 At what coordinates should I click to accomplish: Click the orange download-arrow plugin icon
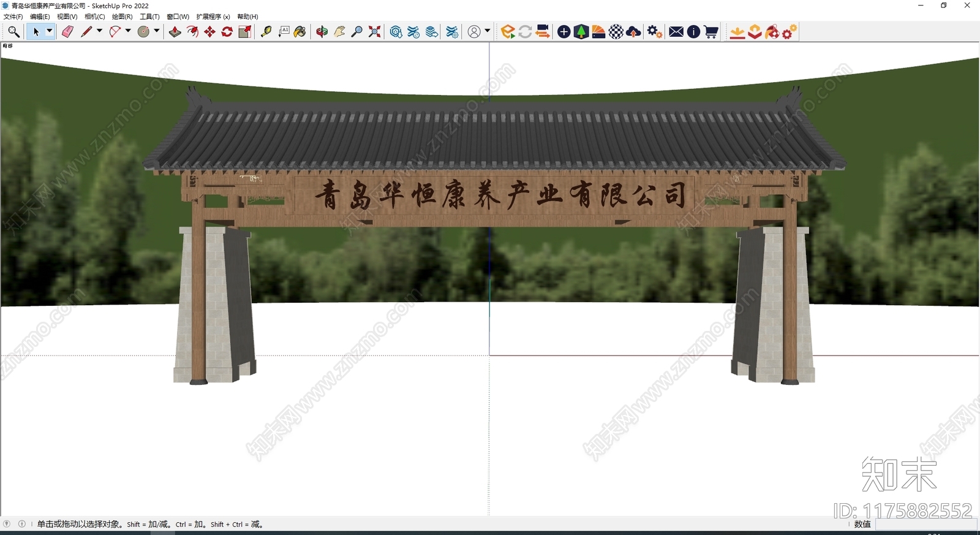737,32
